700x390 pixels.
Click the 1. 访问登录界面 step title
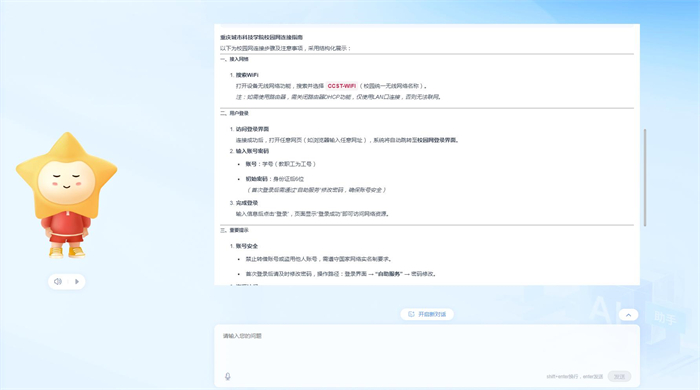pos(249,129)
